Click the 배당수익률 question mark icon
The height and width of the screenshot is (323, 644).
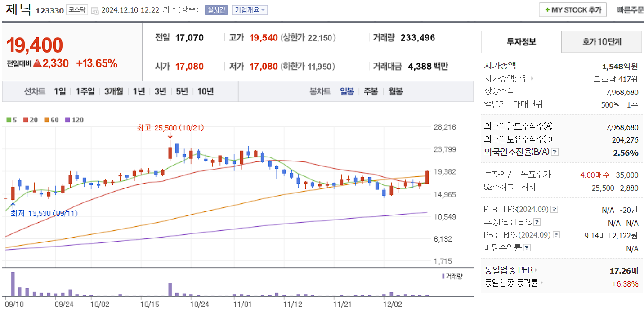(527, 247)
